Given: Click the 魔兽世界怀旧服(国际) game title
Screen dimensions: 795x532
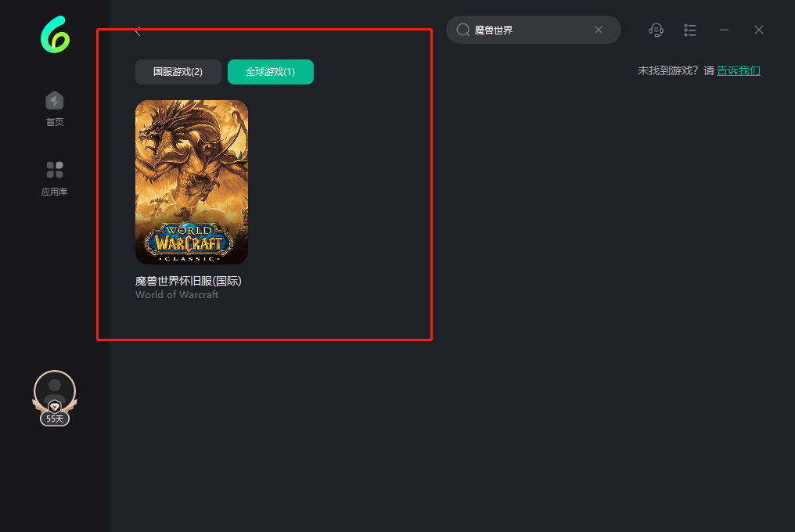Looking at the screenshot, I should 189,281.
